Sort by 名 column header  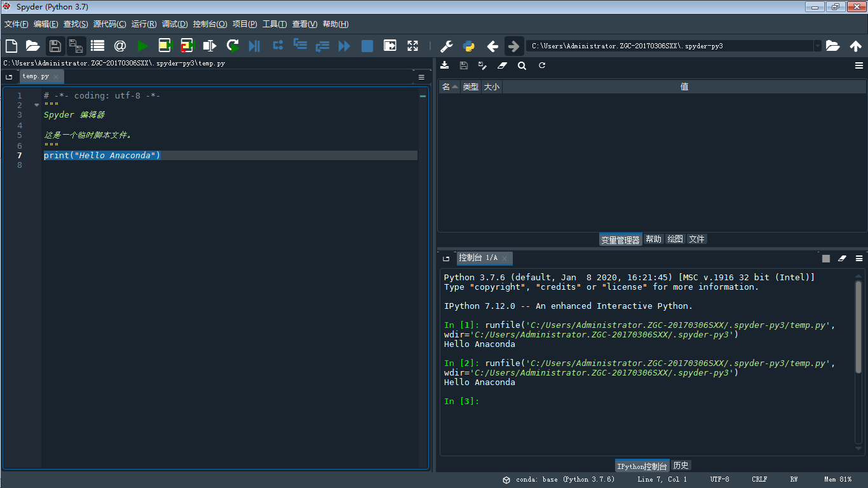450,87
